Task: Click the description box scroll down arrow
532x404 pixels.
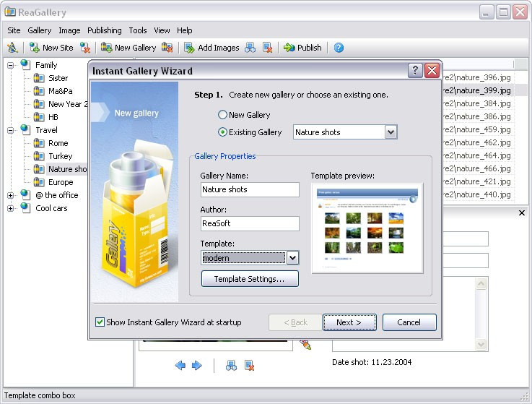Action: click(x=481, y=345)
